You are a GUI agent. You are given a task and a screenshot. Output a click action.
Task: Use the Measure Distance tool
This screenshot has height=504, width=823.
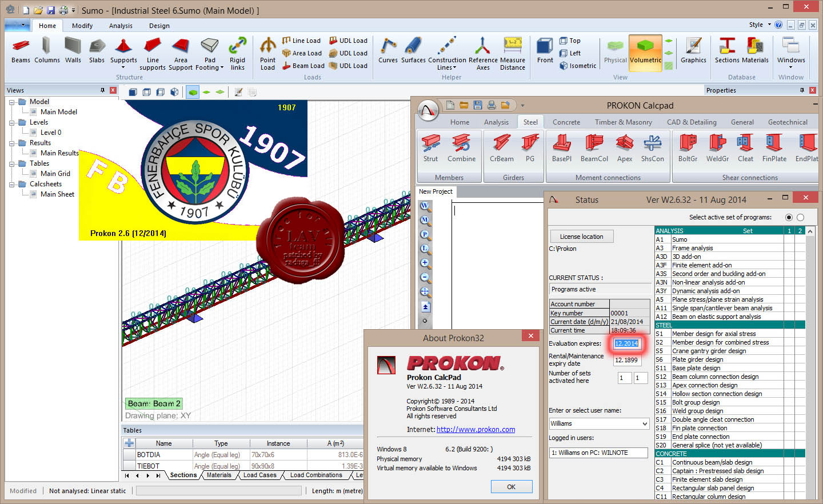point(513,54)
